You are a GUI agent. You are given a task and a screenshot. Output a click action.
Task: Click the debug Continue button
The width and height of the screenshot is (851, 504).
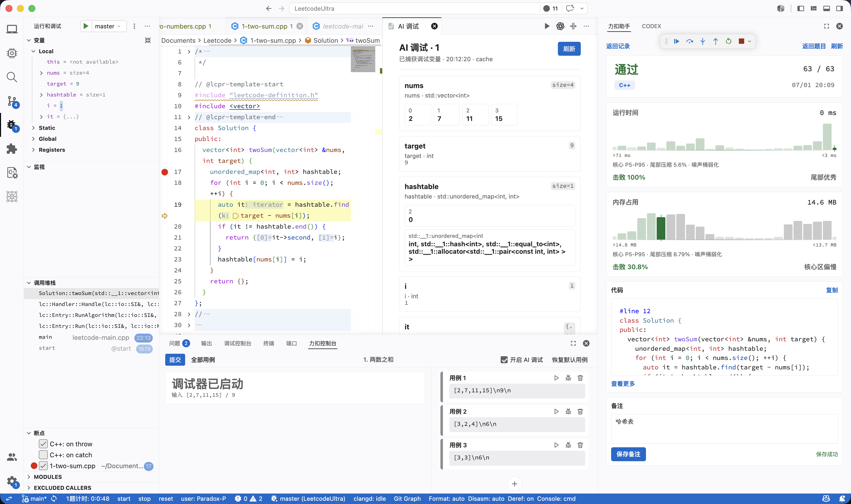click(x=676, y=42)
